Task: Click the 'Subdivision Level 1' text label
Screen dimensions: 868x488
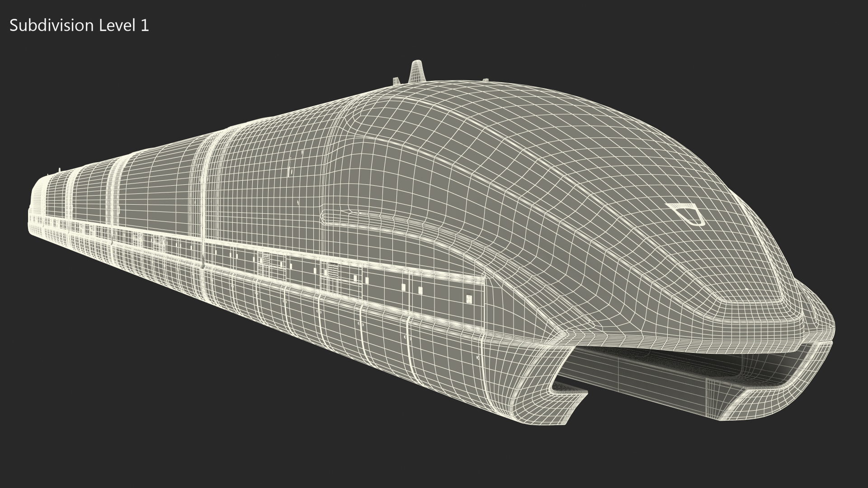Action: click(79, 26)
